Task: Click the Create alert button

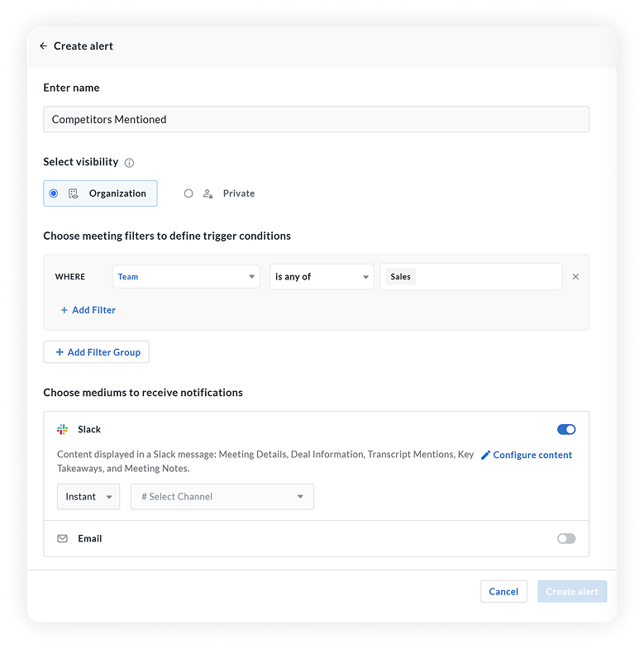Action: click(x=572, y=591)
